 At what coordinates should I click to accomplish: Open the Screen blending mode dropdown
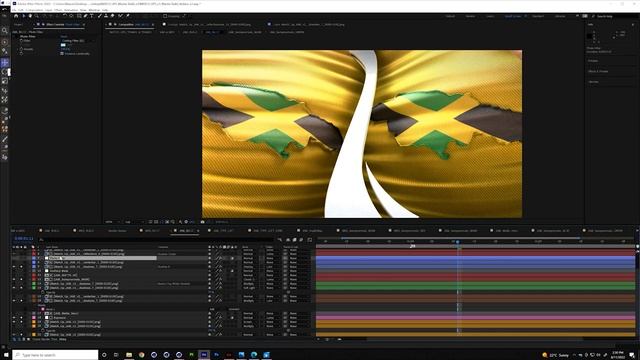(251, 322)
